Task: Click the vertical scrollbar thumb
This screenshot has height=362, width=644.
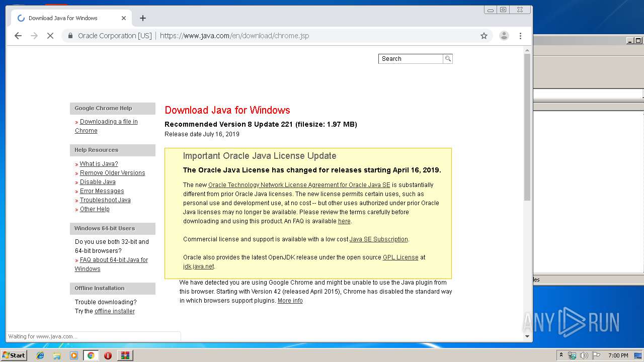Action: click(x=527, y=127)
